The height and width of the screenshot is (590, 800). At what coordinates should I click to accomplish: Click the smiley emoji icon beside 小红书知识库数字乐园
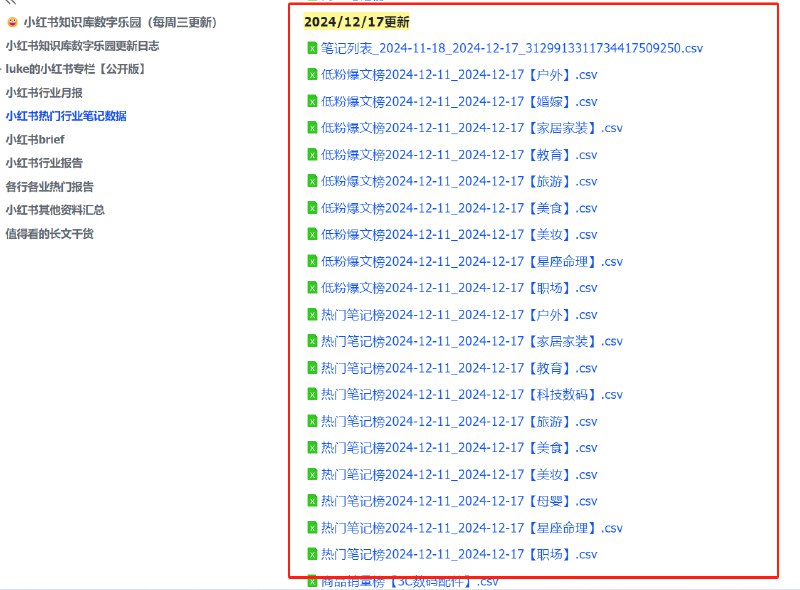(12, 22)
